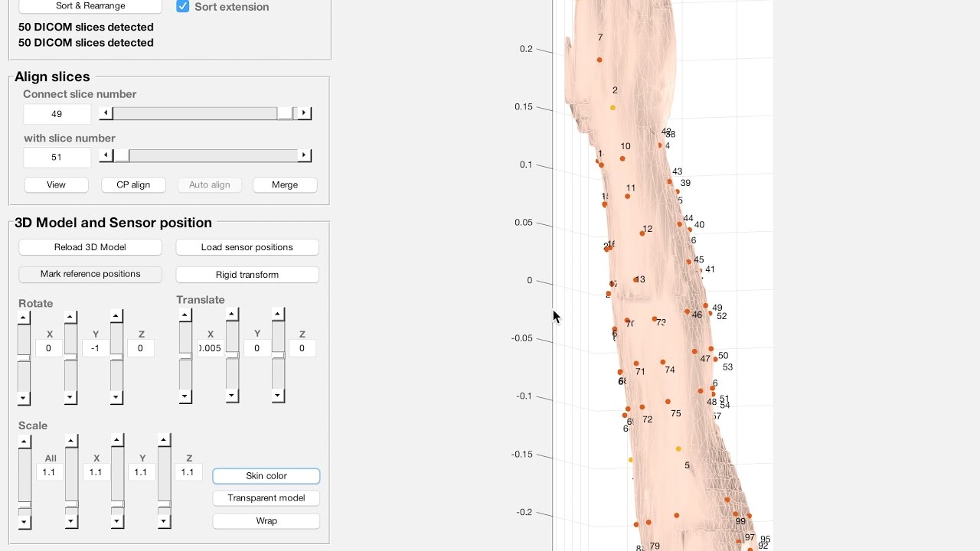Click the Skin color button
The width and height of the screenshot is (980, 551).
tap(266, 476)
